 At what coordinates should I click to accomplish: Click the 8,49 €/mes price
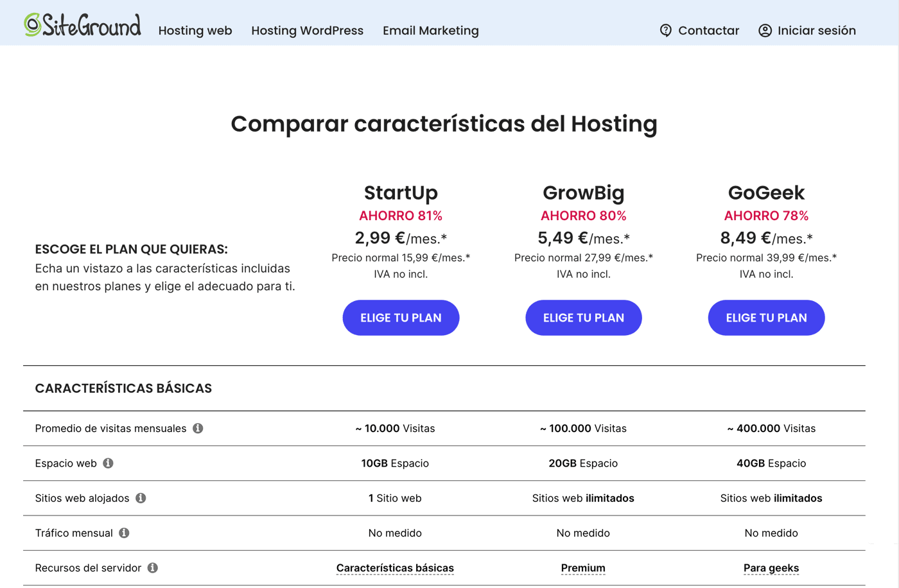[766, 238]
